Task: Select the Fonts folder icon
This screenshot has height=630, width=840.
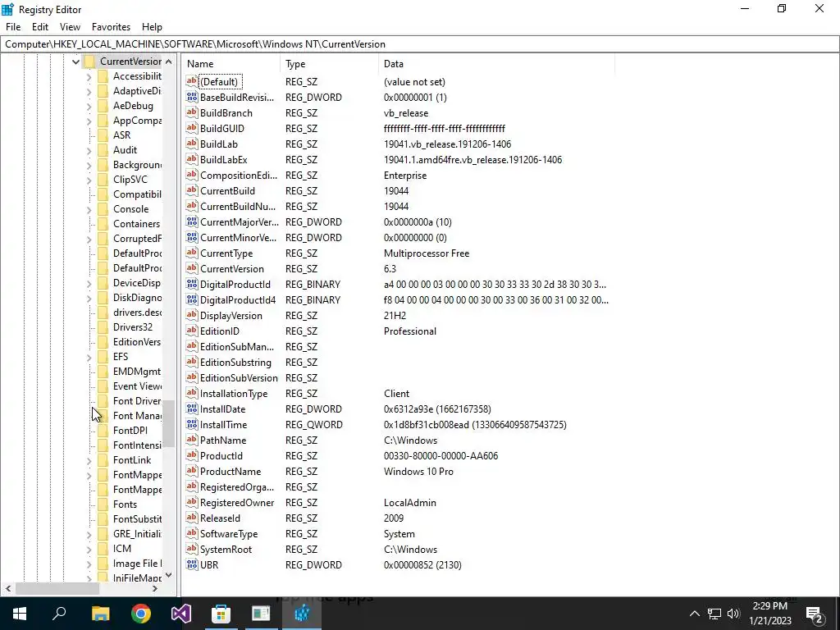Action: point(103,504)
